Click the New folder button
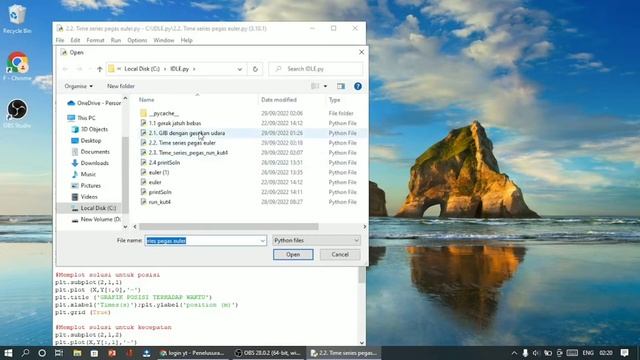The image size is (640, 360). click(x=121, y=86)
